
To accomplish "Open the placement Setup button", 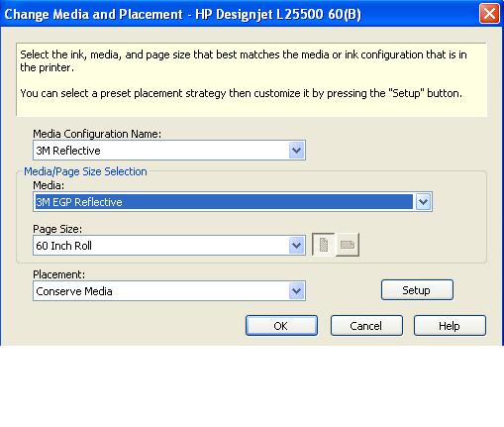I will click(417, 290).
